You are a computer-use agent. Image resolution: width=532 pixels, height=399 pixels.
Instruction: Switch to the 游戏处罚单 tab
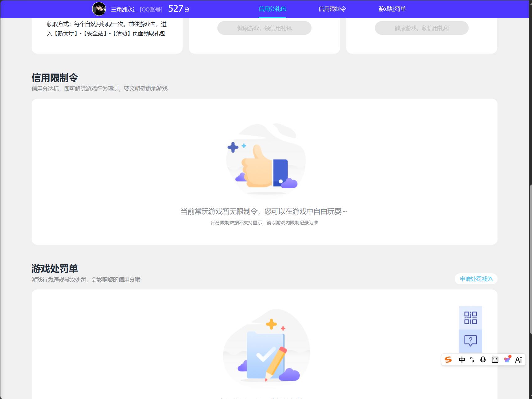point(392,9)
